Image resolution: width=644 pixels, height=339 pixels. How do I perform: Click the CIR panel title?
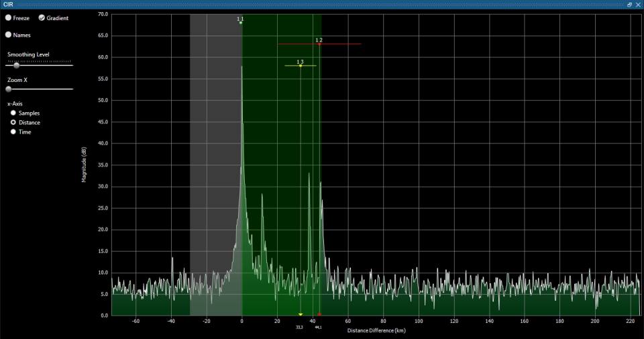pyautogui.click(x=8, y=5)
